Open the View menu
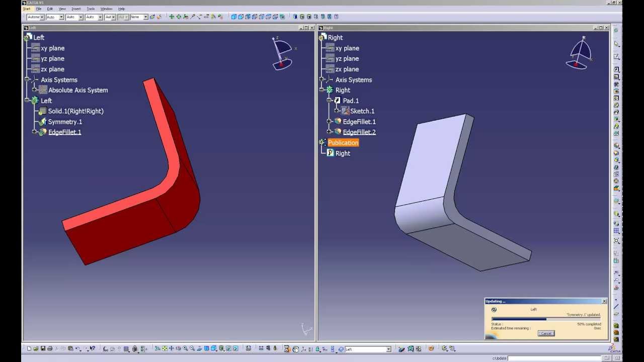This screenshot has width=644, height=362. click(x=62, y=9)
